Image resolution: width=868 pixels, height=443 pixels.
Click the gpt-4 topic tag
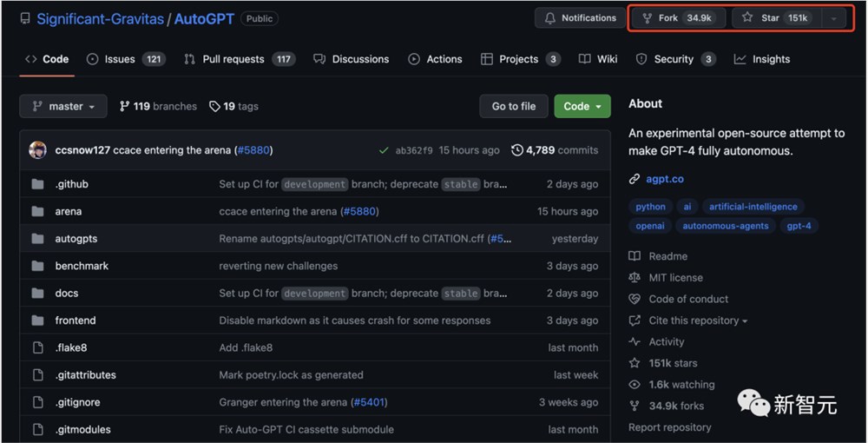pos(799,226)
